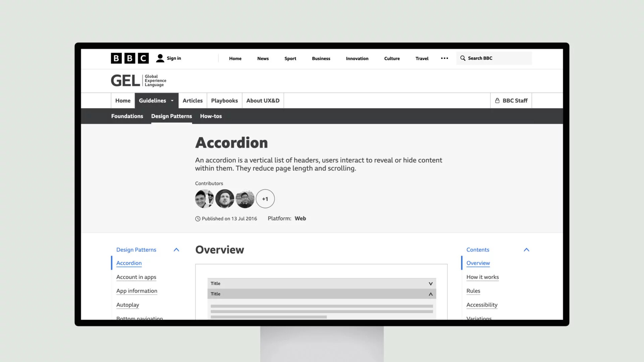Open the How-tos tab
This screenshot has width=644, height=362.
pyautogui.click(x=211, y=116)
